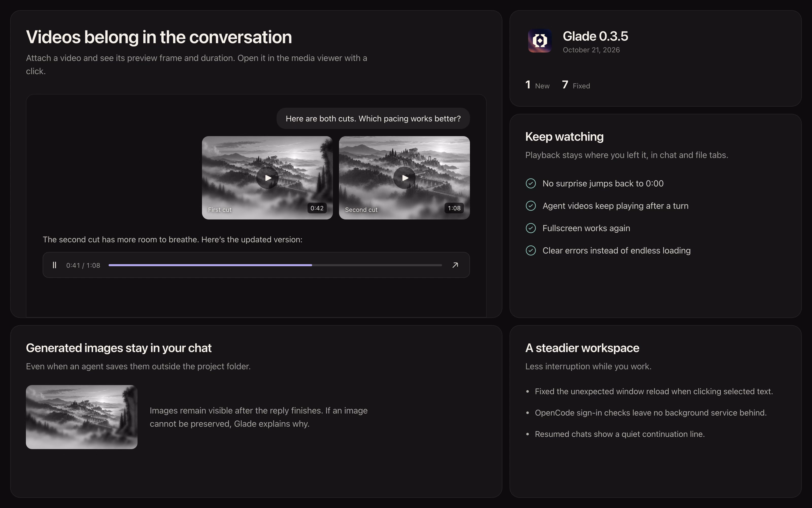The height and width of the screenshot is (508, 812).
Task: Play the First cut video
Action: (267, 178)
